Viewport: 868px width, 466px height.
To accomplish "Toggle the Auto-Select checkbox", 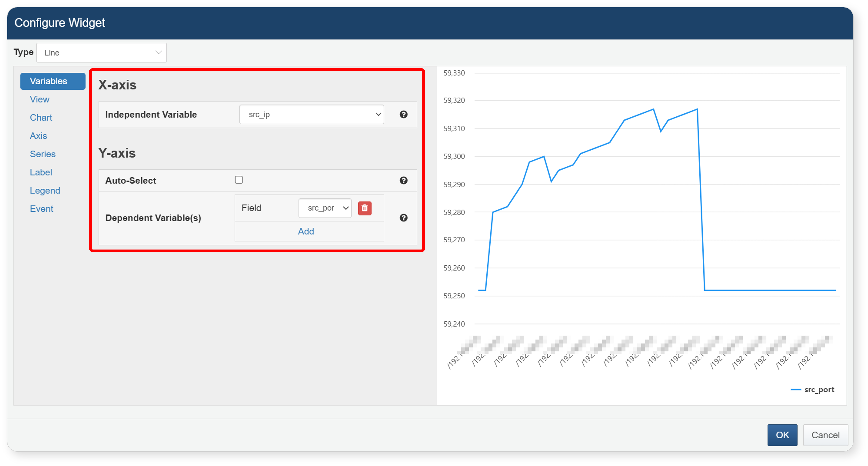I will 239,180.
